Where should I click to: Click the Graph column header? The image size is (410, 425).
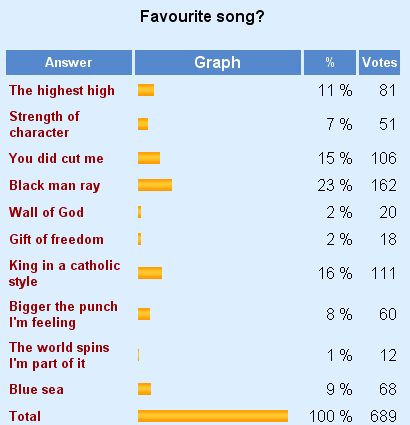pyautogui.click(x=218, y=62)
